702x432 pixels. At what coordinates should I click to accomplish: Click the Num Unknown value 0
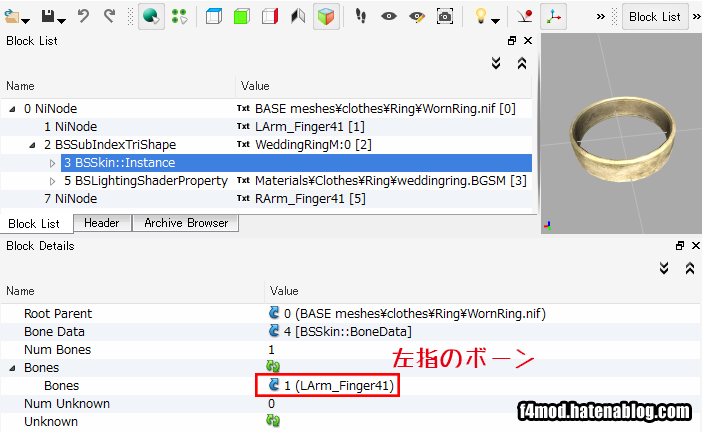[271, 404]
